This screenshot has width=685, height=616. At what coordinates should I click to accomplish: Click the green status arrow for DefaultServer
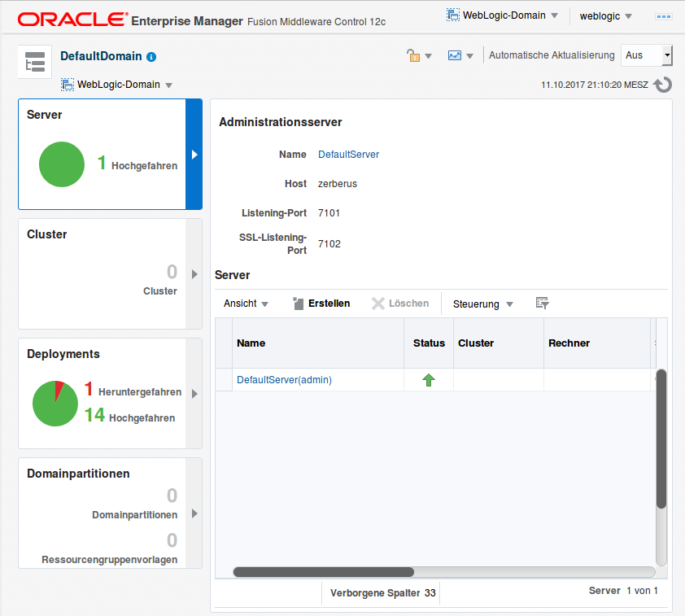coord(428,379)
